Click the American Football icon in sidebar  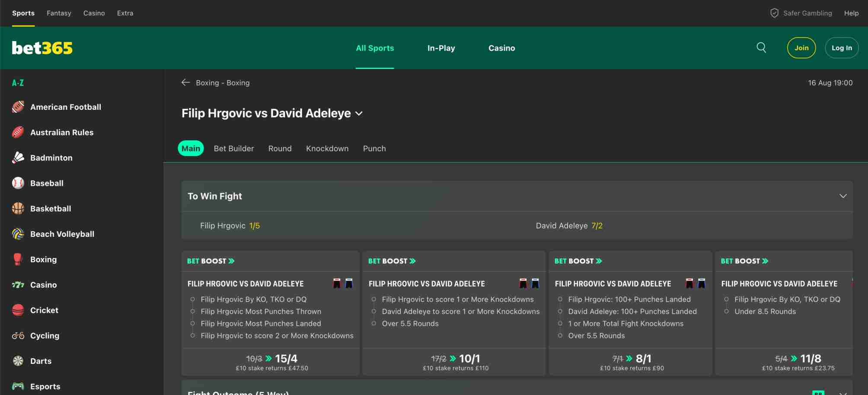[x=18, y=107]
